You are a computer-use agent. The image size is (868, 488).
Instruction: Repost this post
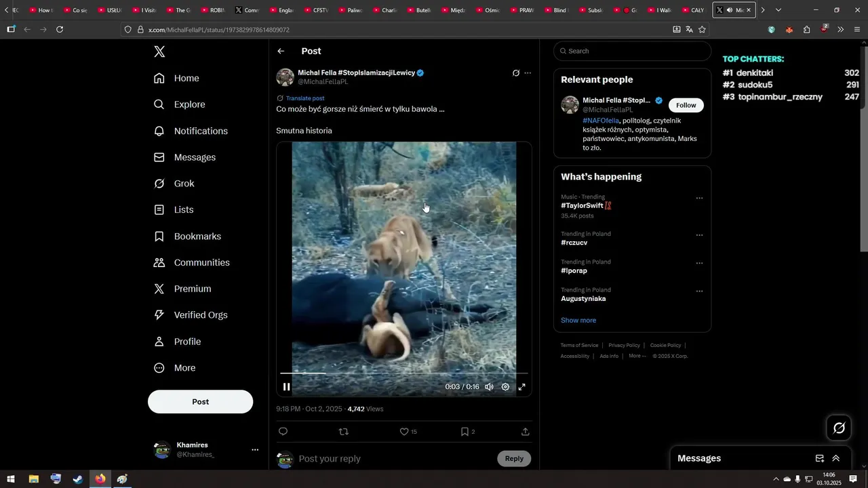pos(344,432)
